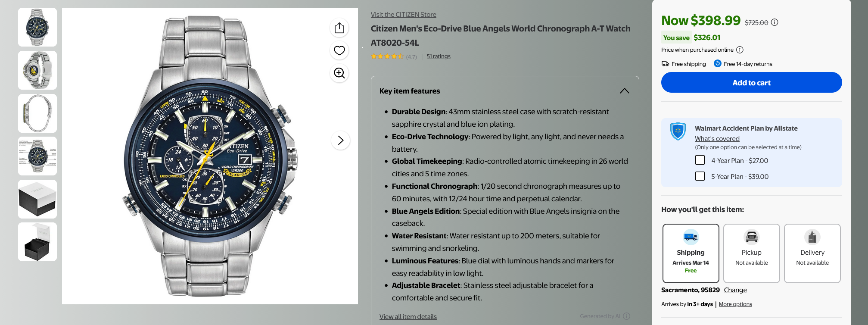Enable the 5-Year Plan option
Viewport: 868px width, 325px height.
(700, 176)
